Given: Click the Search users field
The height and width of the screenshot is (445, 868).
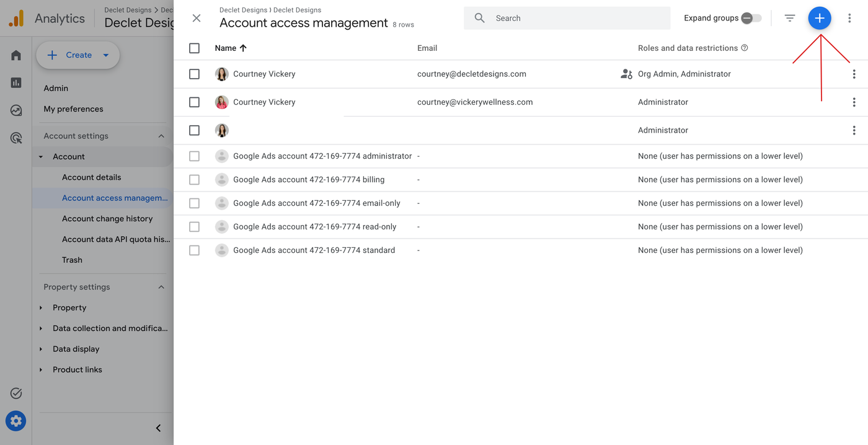Looking at the screenshot, I should (577, 19).
